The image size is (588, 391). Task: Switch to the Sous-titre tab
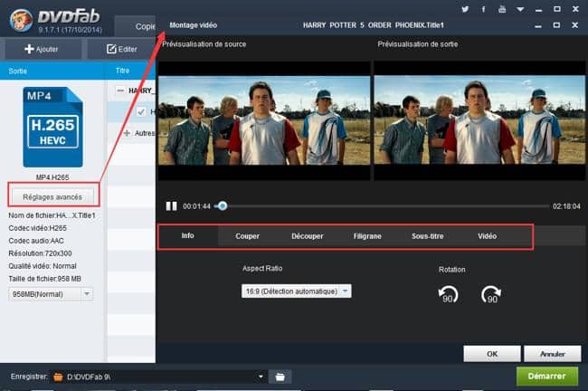pyautogui.click(x=428, y=236)
